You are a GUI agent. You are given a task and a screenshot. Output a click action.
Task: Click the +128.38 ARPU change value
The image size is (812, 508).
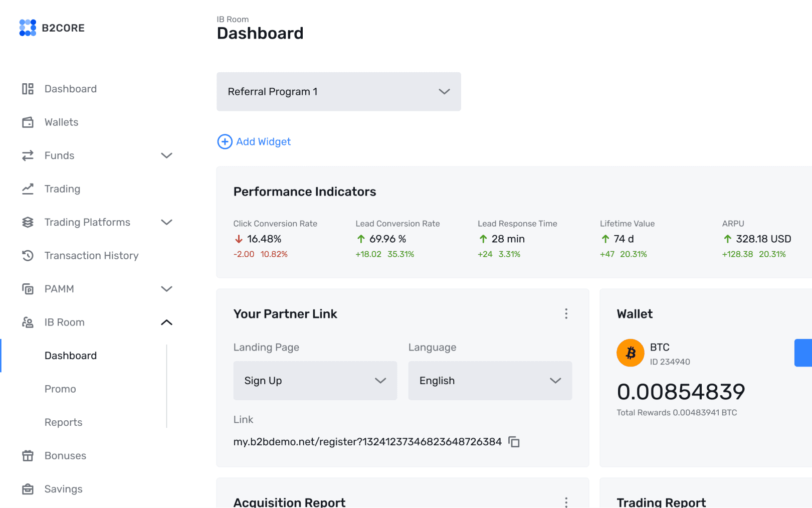pos(737,254)
